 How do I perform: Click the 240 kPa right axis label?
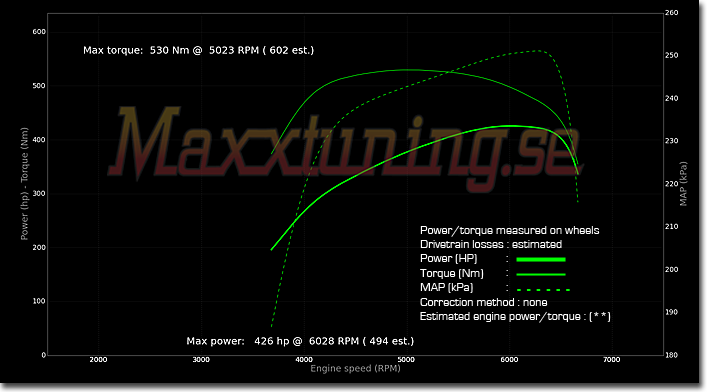coord(671,98)
